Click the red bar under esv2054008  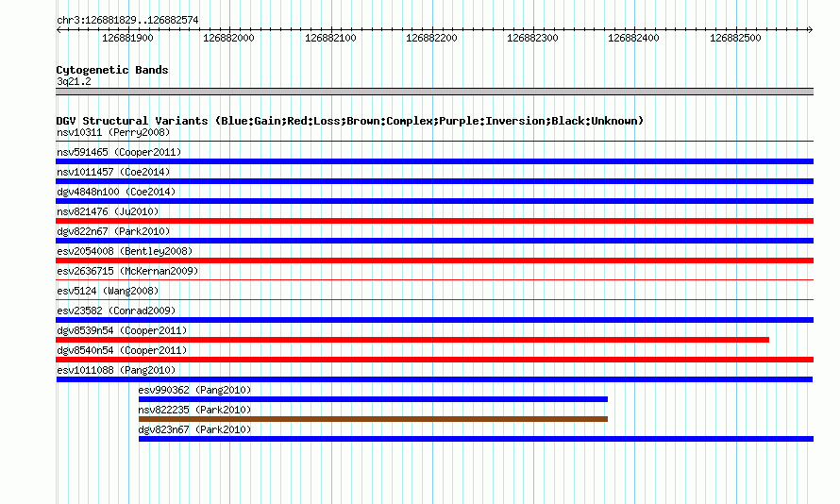tap(434, 260)
